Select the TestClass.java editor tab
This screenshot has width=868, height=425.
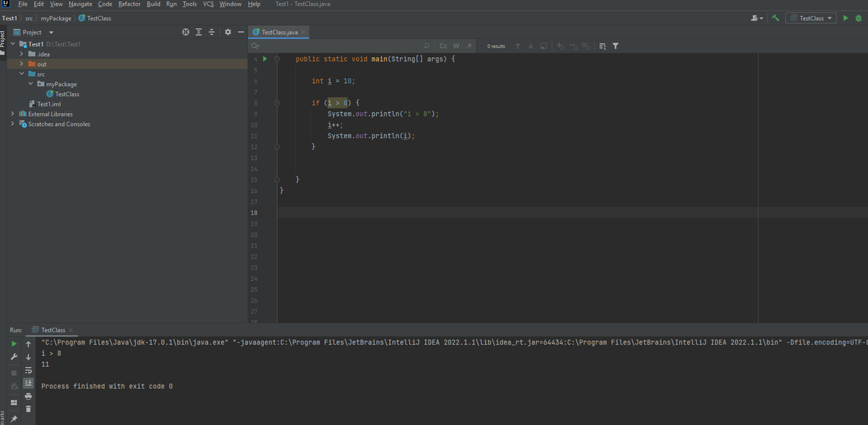(278, 33)
